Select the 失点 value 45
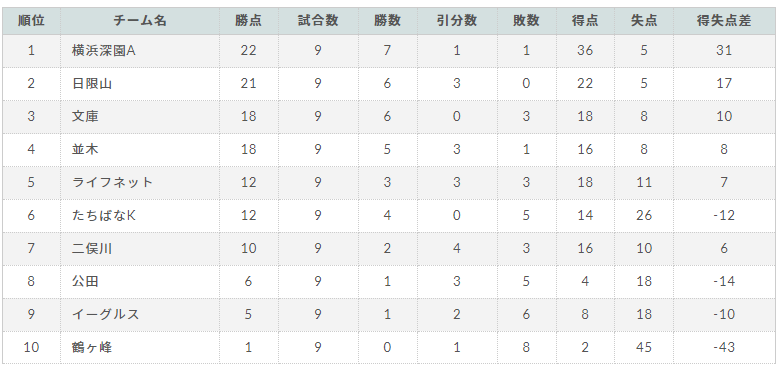779x368 pixels. point(644,347)
